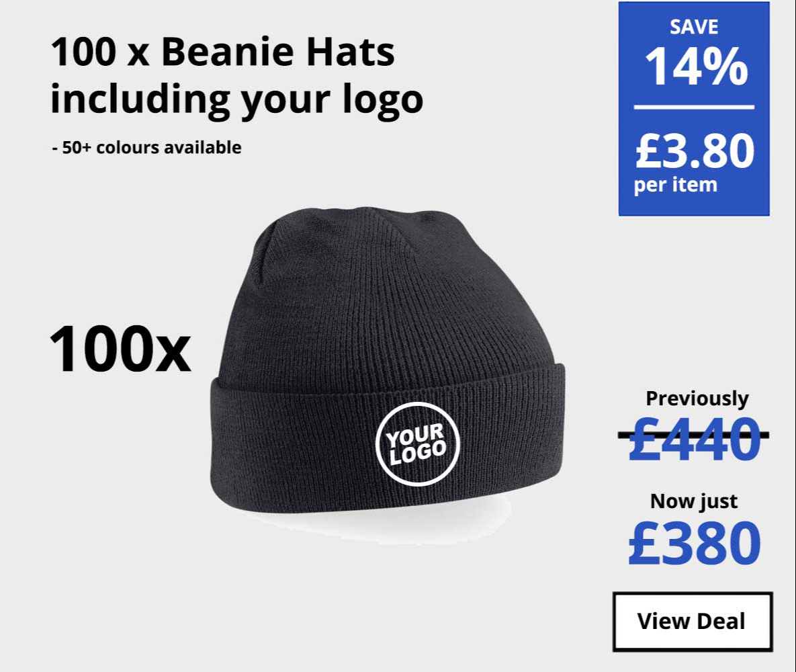Click the Your Logo circle on beanie
Screen dimensions: 796x672
(417, 444)
